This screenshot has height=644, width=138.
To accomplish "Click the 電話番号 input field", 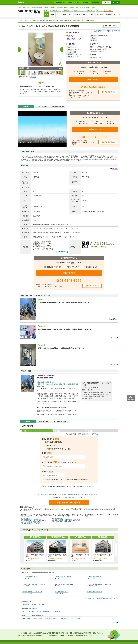I will click(54, 475).
